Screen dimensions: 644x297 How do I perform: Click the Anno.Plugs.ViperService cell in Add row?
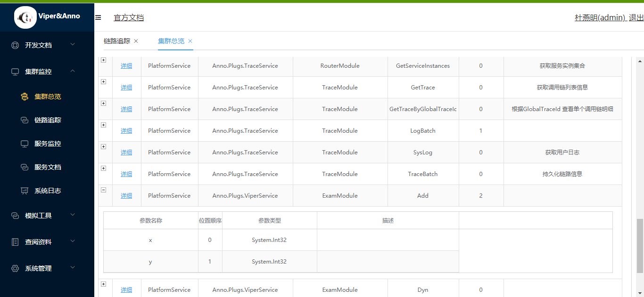click(245, 196)
